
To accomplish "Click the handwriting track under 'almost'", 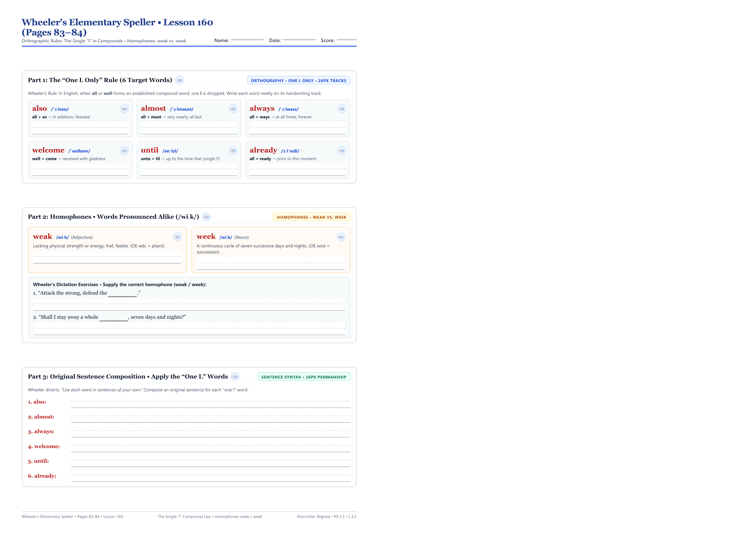I will click(189, 128).
